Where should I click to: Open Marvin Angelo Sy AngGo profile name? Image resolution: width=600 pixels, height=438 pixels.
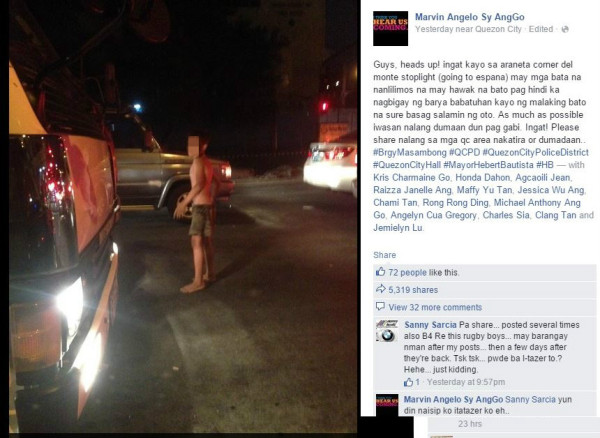coord(470,17)
